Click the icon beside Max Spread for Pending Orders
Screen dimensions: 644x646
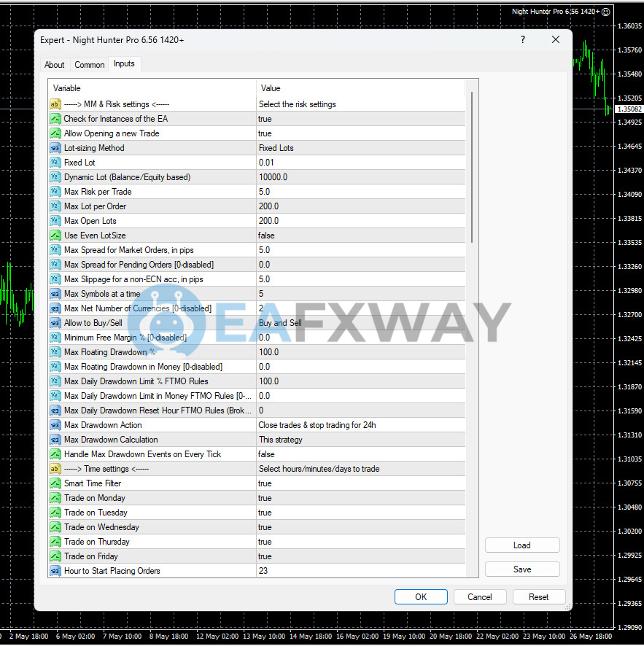click(55, 265)
